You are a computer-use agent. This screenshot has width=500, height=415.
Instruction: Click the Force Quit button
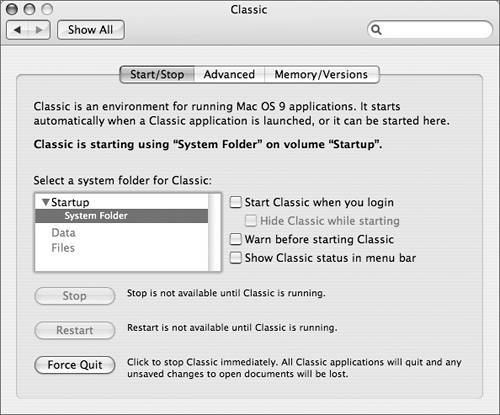click(75, 365)
